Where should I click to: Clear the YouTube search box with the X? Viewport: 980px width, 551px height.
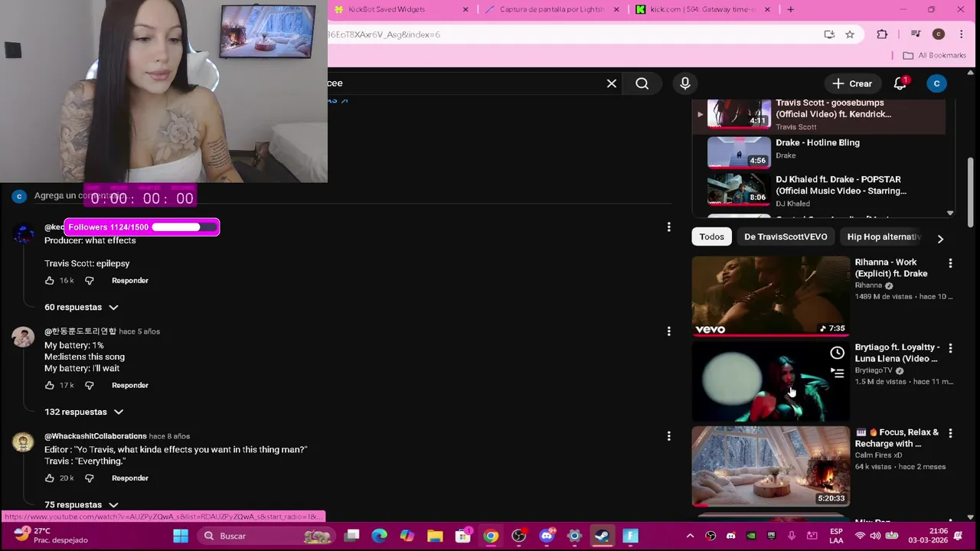point(612,83)
